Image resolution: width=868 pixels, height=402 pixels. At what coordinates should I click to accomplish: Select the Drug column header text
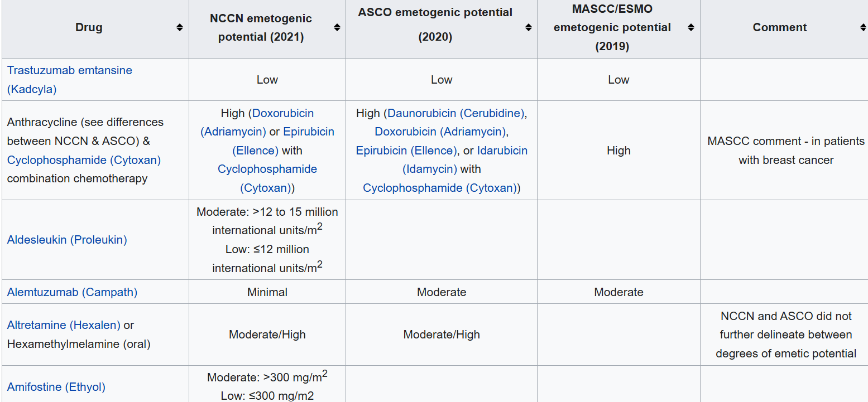click(x=89, y=27)
